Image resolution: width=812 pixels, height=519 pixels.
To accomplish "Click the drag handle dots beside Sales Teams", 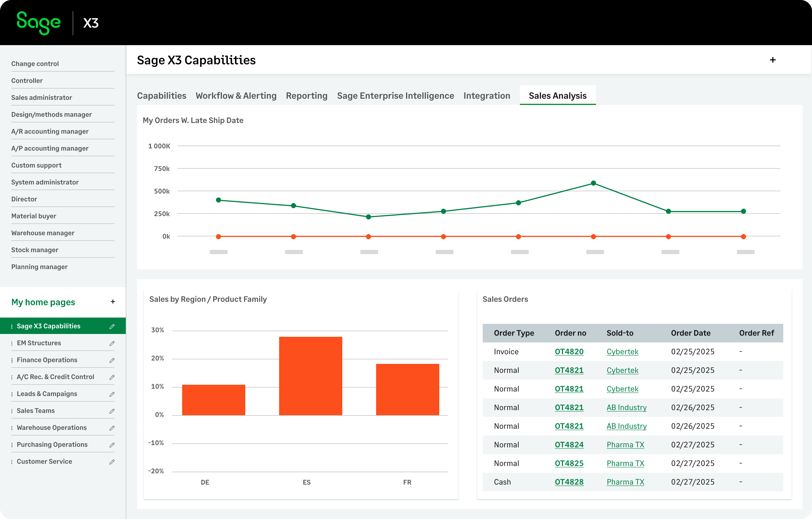I will pyautogui.click(x=12, y=411).
